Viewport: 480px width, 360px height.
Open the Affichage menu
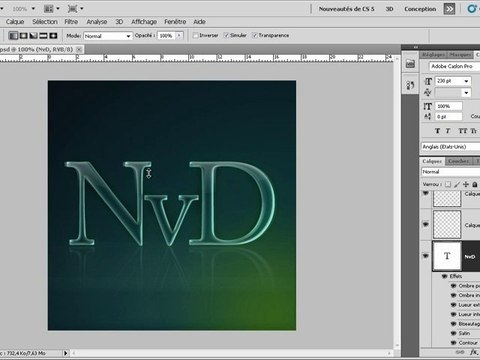pyautogui.click(x=144, y=22)
